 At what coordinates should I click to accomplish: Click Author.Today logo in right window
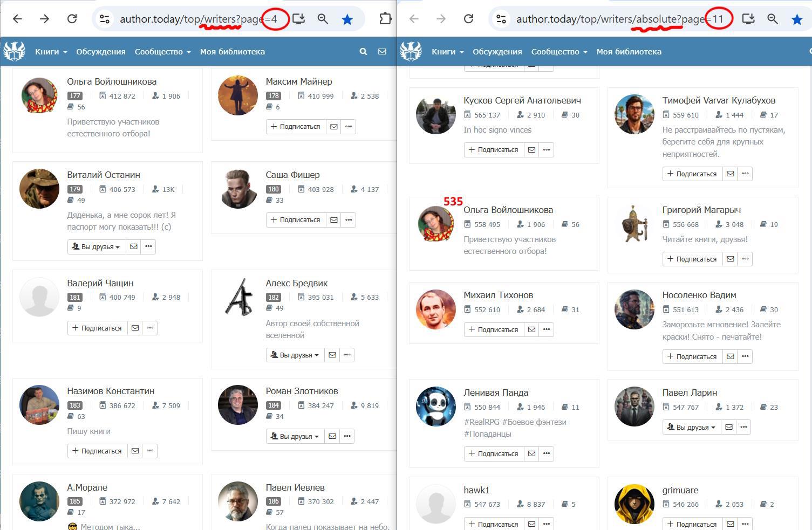point(411,52)
